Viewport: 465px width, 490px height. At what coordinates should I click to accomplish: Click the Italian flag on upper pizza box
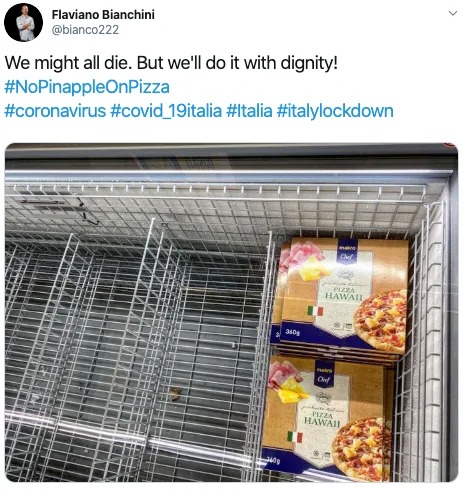click(x=315, y=311)
